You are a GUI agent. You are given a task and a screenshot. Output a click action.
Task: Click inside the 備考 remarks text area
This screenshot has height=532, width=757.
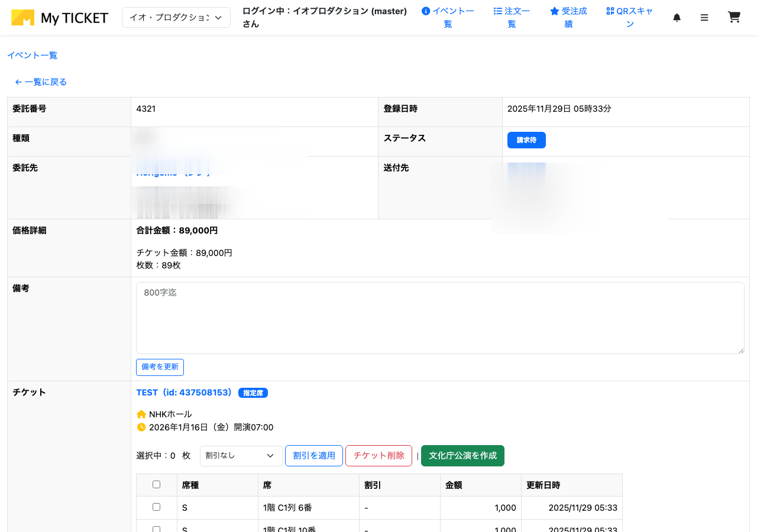tap(439, 317)
